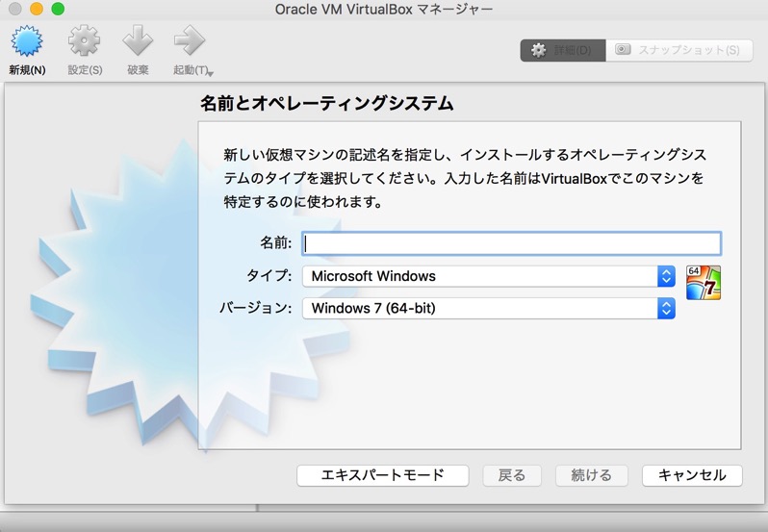Image resolution: width=768 pixels, height=532 pixels.
Task: Switch to スナップショット(S) snapshots view
Action: (678, 50)
